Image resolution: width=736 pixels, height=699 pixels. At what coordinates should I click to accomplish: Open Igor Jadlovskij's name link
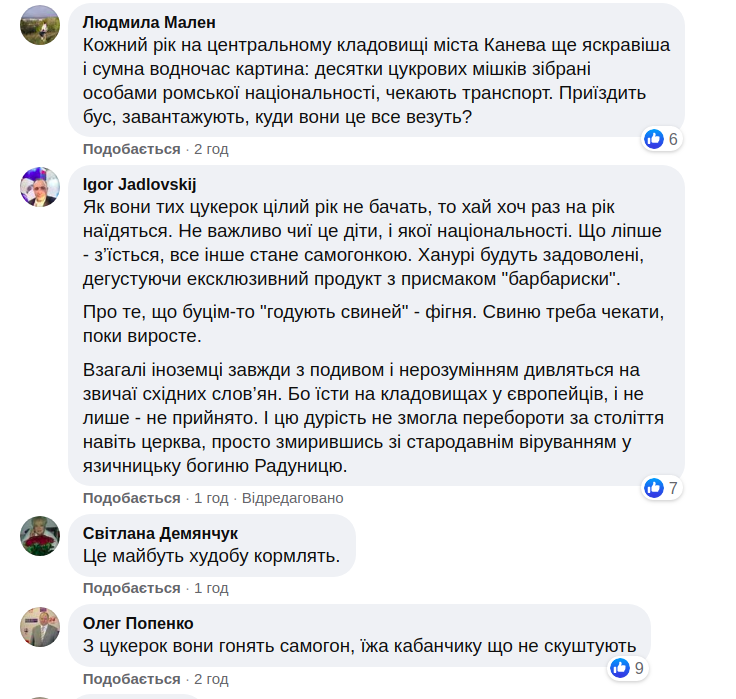coord(139,184)
